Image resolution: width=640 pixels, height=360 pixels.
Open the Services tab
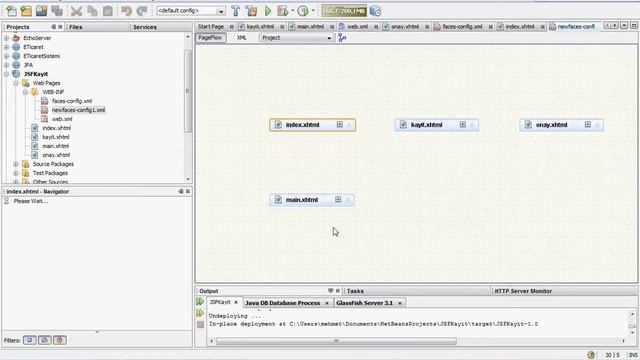pos(145,27)
